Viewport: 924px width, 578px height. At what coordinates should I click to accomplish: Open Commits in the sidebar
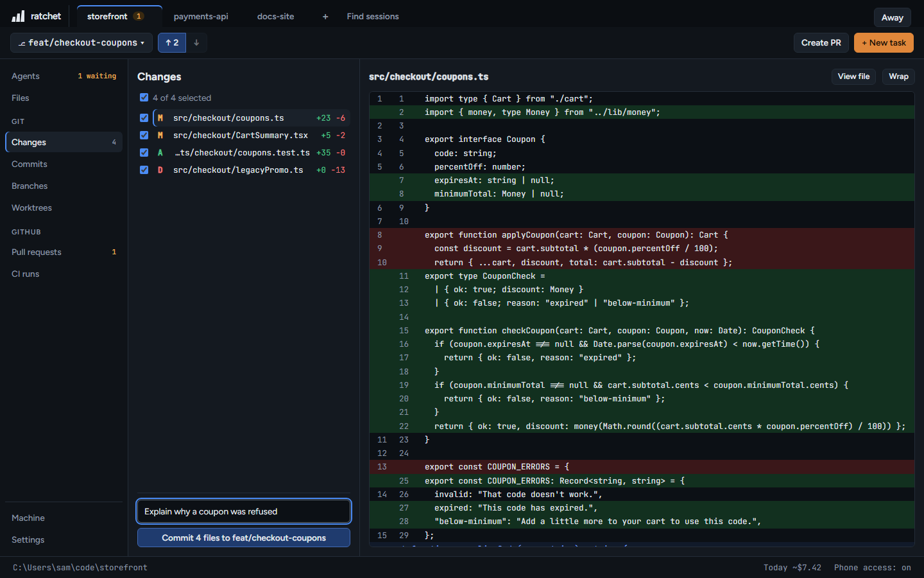[64, 164]
